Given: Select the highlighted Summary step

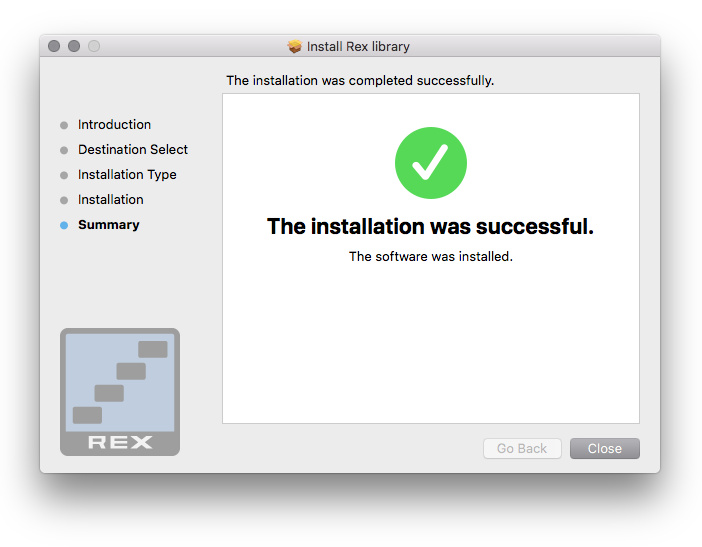Looking at the screenshot, I should pyautogui.click(x=109, y=225).
